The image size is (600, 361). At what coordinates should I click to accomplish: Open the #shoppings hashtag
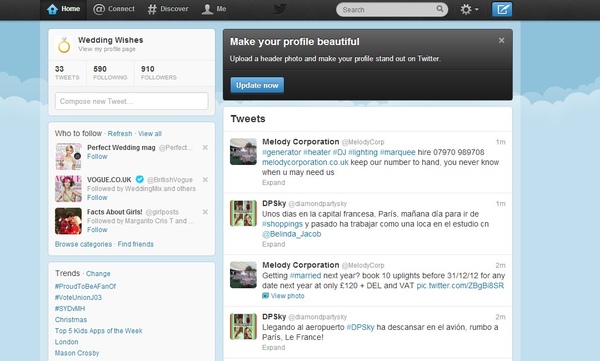[282, 224]
